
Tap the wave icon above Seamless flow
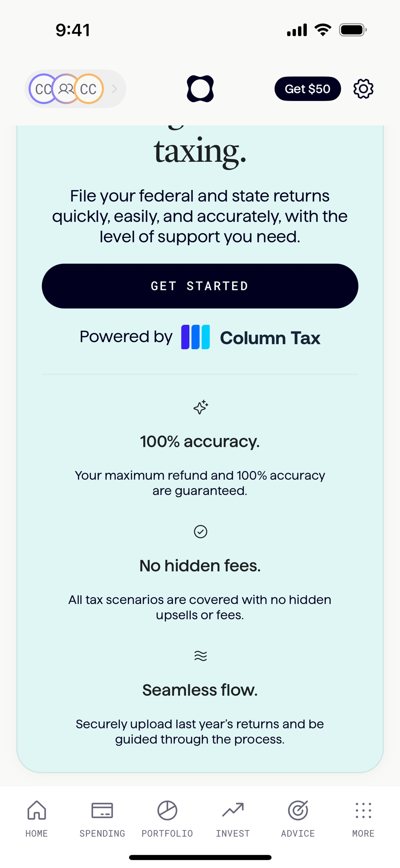pos(200,656)
